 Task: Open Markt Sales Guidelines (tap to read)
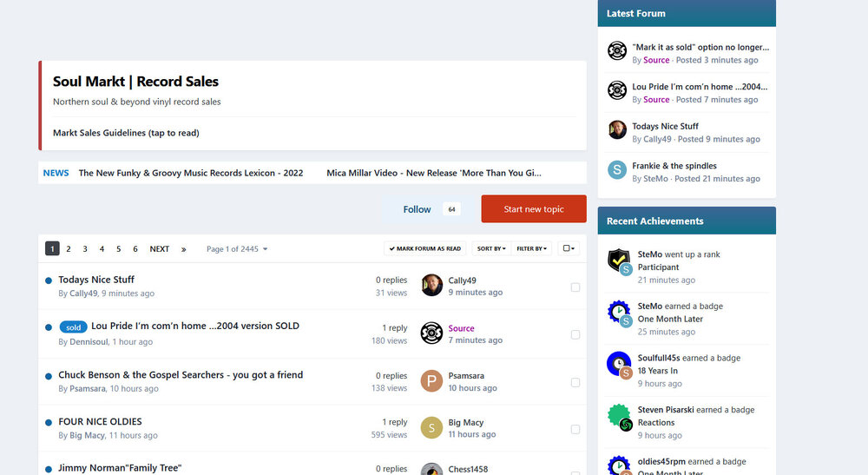point(126,133)
